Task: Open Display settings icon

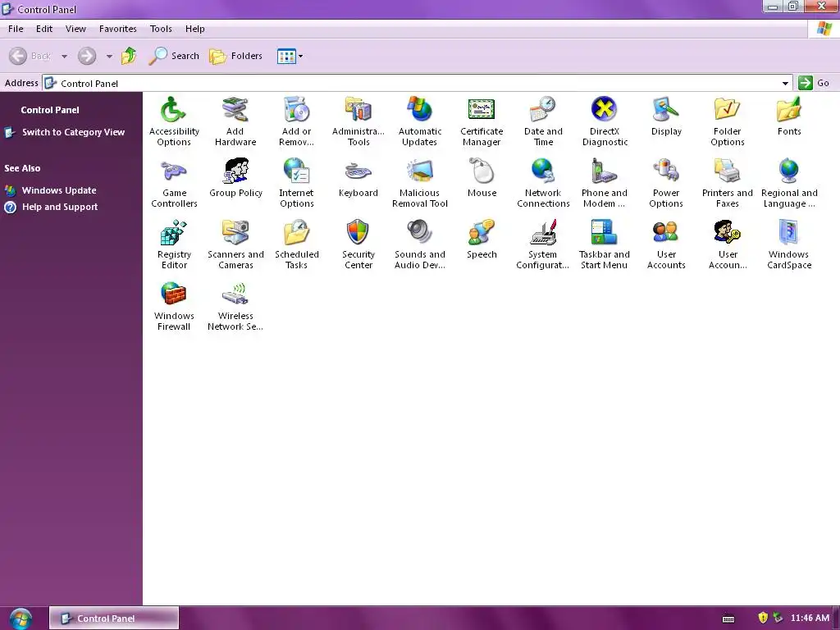Action: pos(666,116)
